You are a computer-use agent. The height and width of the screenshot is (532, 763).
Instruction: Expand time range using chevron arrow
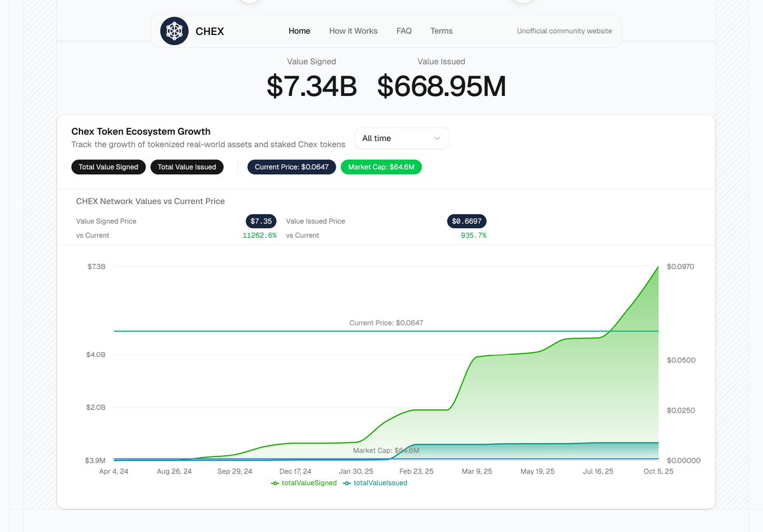coord(437,139)
